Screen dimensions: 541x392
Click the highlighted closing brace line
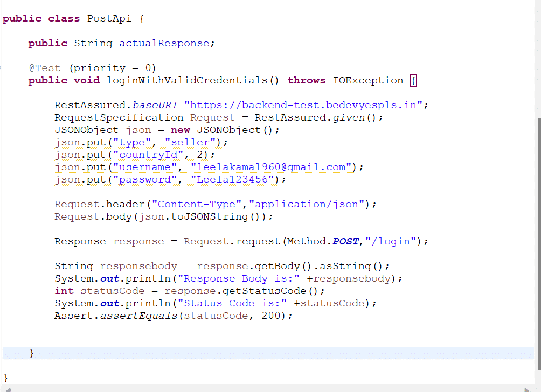tap(268, 353)
